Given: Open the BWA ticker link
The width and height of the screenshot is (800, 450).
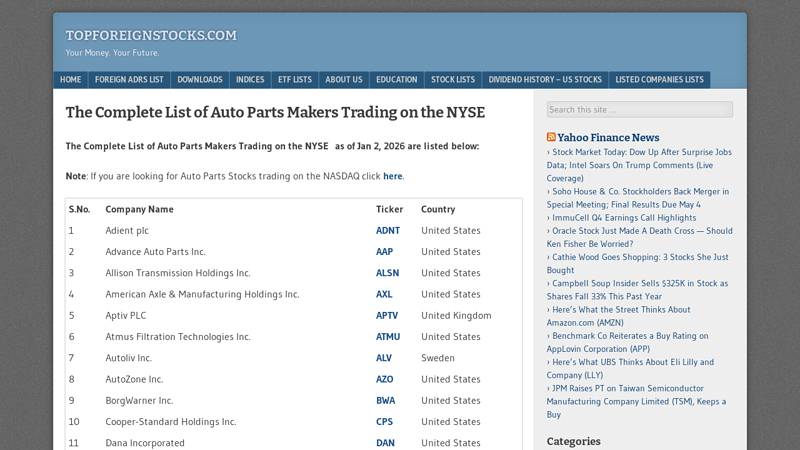Looking at the screenshot, I should pos(385,401).
